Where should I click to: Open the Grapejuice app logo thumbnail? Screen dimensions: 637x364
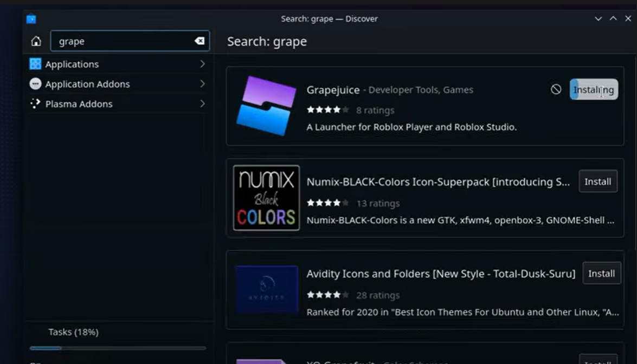pyautogui.click(x=266, y=106)
